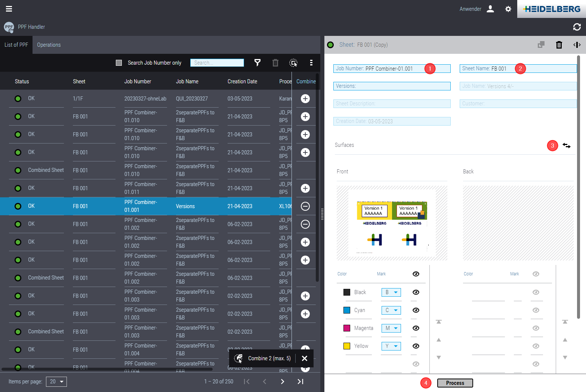Open the hamburger main menu
This screenshot has height=392, width=586.
click(x=9, y=9)
